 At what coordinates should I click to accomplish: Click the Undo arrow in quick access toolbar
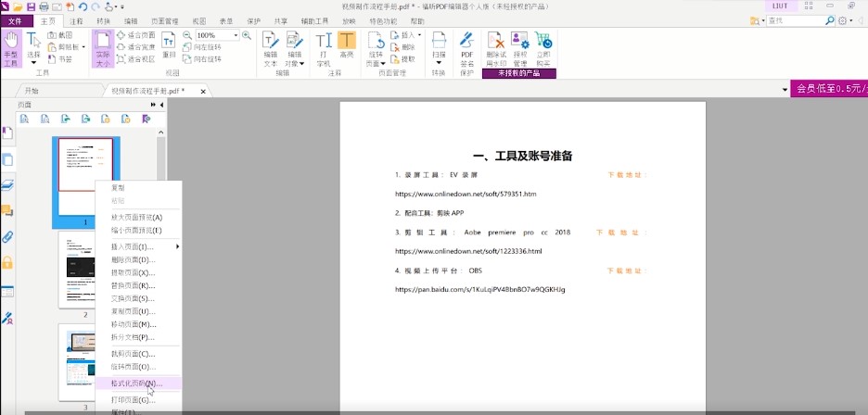point(83,6)
